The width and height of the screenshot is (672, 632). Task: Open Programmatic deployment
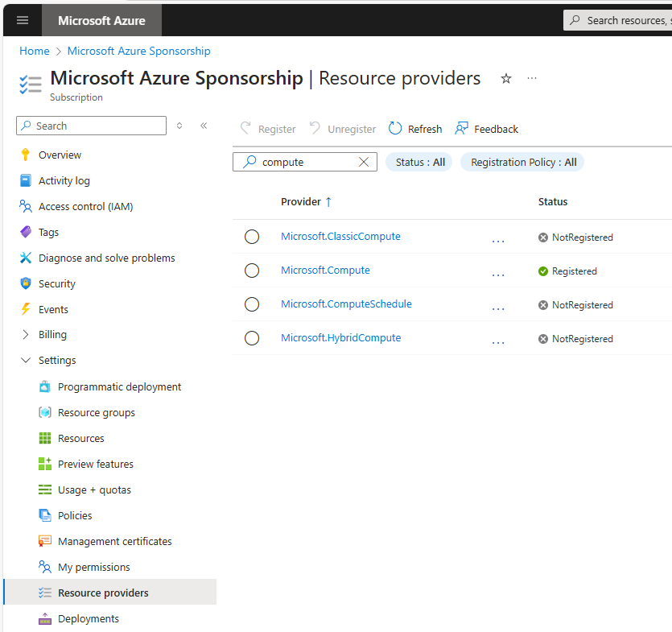[x=119, y=386]
